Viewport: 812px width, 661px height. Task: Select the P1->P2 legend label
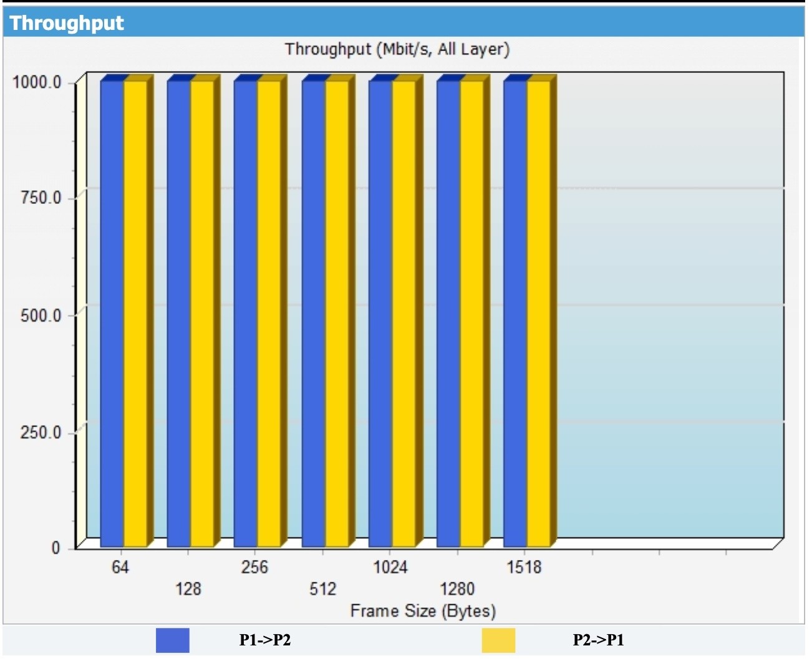point(265,640)
